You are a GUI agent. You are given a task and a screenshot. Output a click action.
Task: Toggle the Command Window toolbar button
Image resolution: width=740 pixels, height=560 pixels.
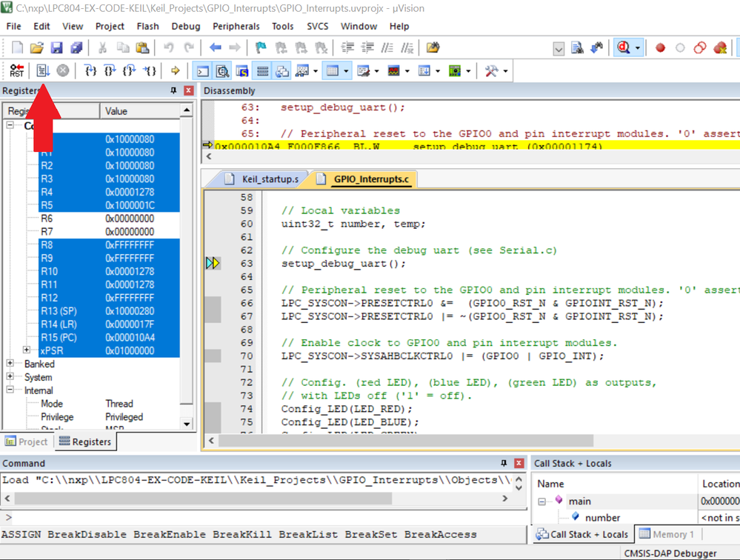pos(202,71)
